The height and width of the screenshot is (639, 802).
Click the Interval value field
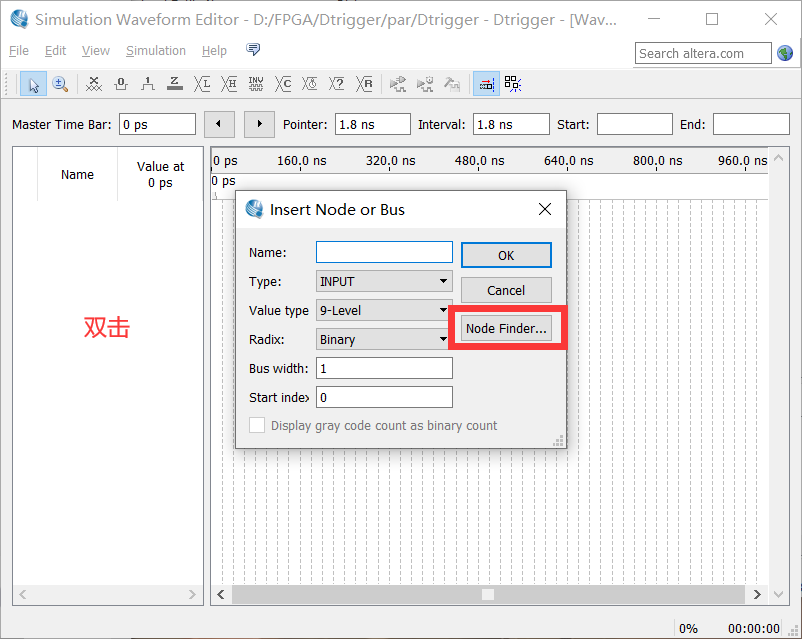click(510, 124)
